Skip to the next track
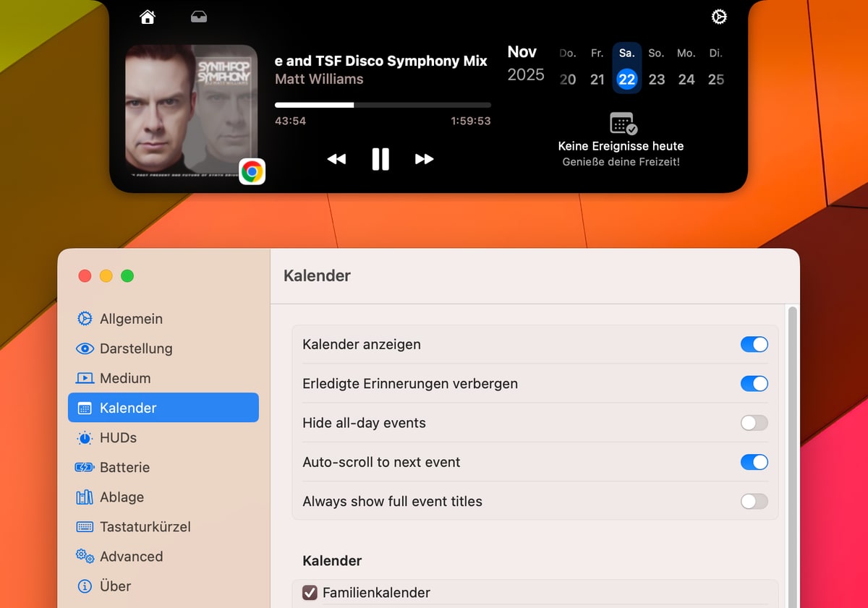This screenshot has width=868, height=608. 425,159
